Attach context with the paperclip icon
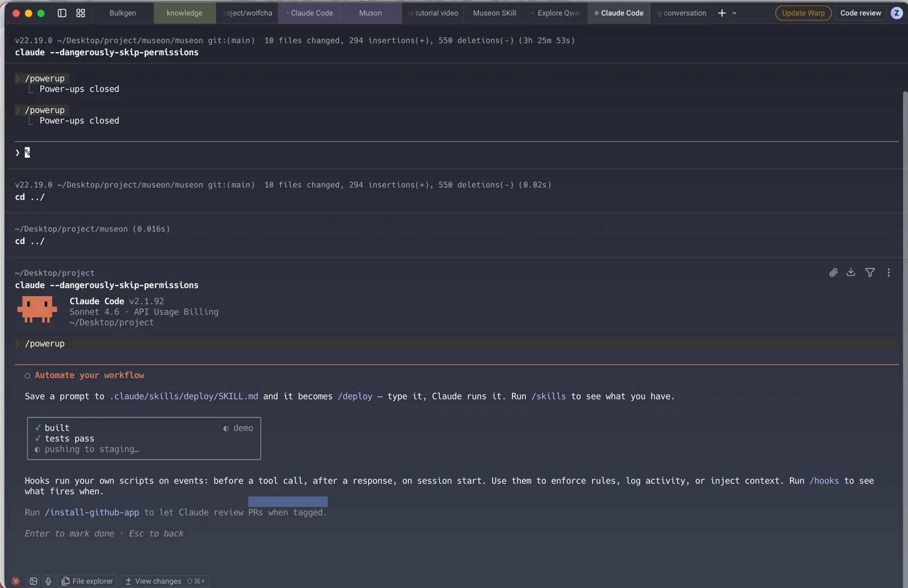Screen dimensions: 908x588 (833, 273)
